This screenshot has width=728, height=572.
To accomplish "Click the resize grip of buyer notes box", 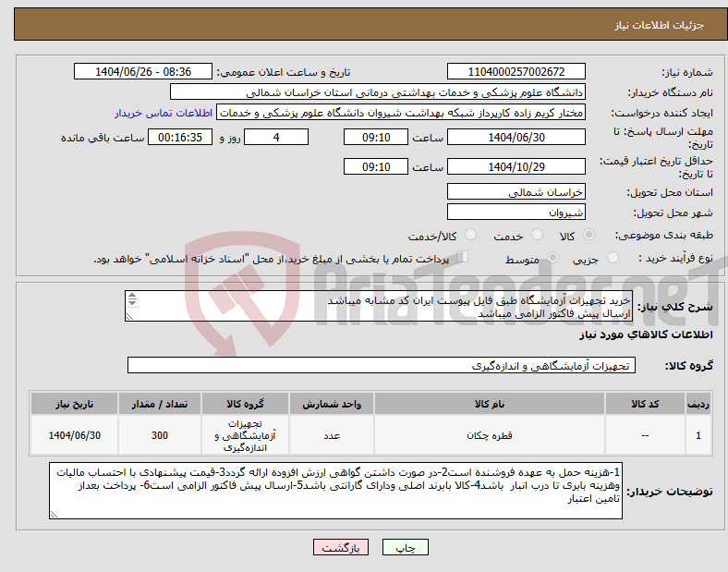I will pyautogui.click(x=54, y=514).
